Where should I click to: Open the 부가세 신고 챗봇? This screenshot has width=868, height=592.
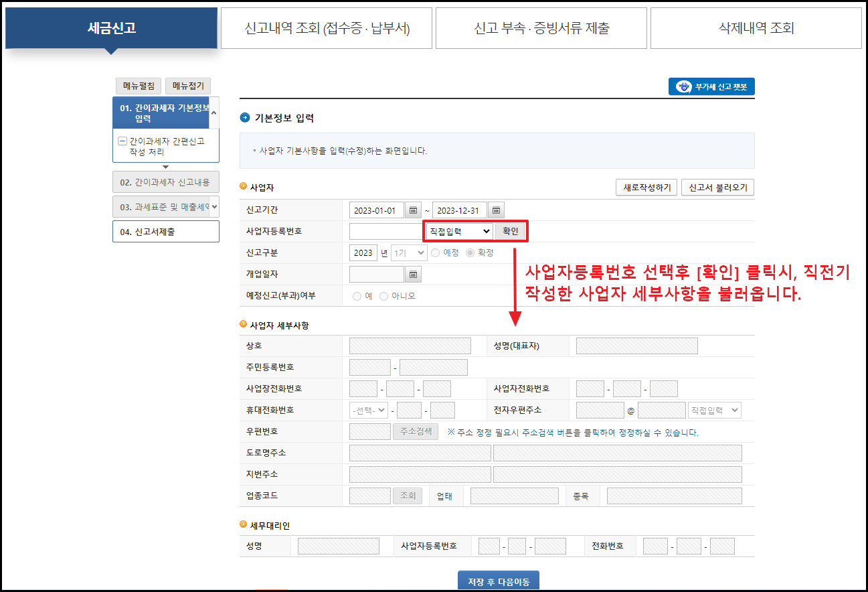click(x=711, y=87)
